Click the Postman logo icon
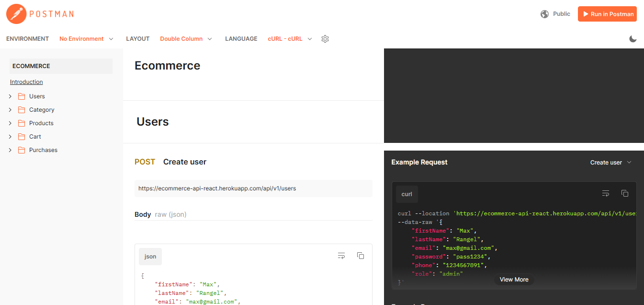Image resolution: width=644 pixels, height=305 pixels. pyautogui.click(x=16, y=14)
